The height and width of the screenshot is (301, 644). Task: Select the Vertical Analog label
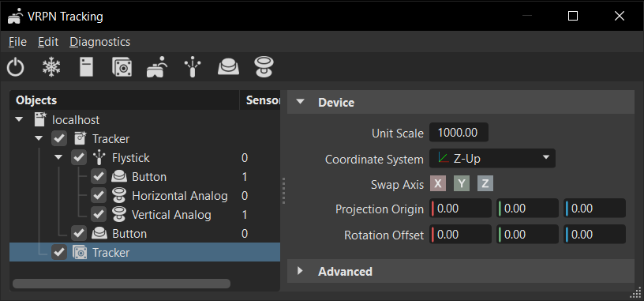(171, 215)
